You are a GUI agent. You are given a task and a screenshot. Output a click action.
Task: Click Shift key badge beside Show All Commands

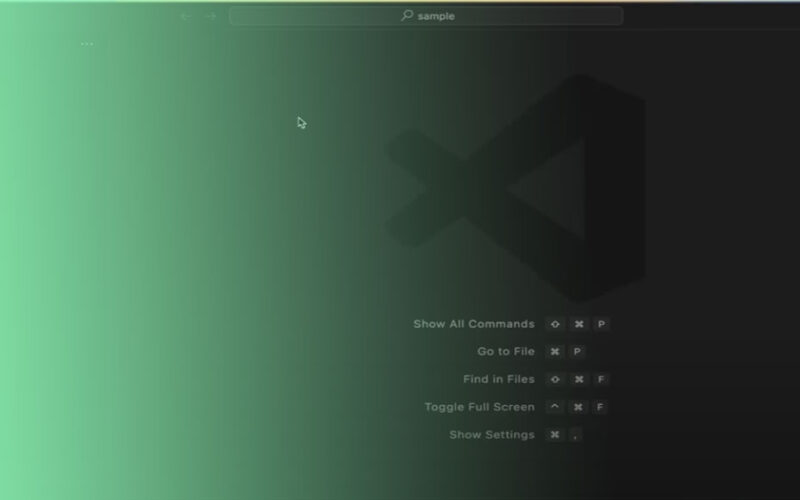pyautogui.click(x=555, y=324)
